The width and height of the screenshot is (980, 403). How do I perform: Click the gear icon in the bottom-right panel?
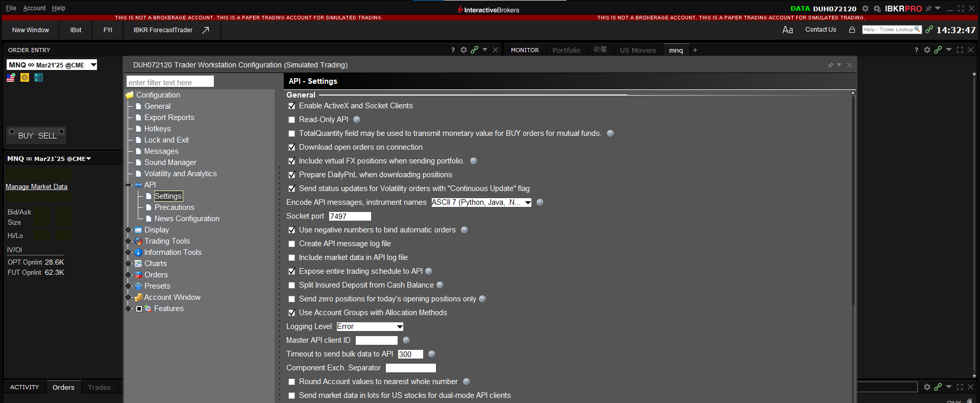click(x=927, y=387)
